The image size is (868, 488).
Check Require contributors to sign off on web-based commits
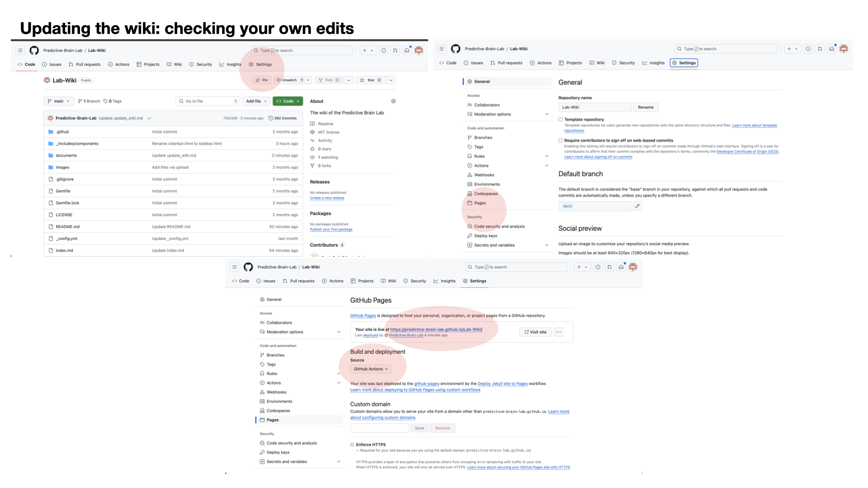coord(561,141)
